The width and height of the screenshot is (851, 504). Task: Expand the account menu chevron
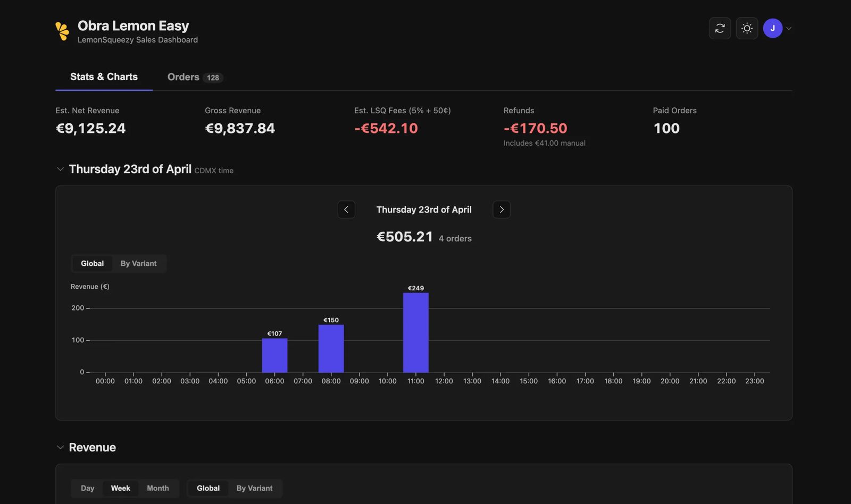point(789,29)
